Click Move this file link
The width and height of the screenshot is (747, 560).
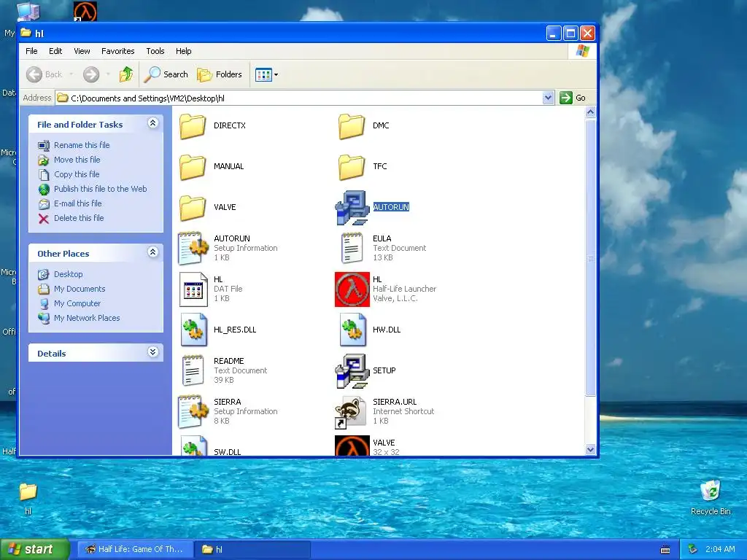[x=77, y=160]
